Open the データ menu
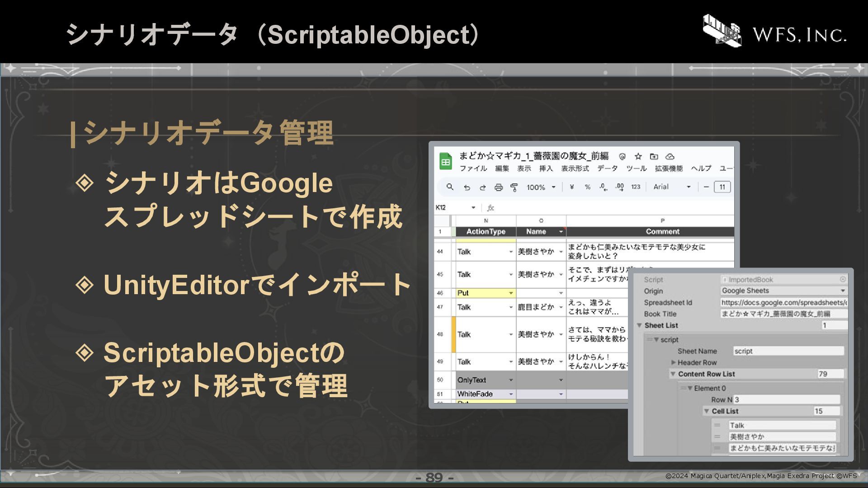868x488 pixels. coord(607,169)
